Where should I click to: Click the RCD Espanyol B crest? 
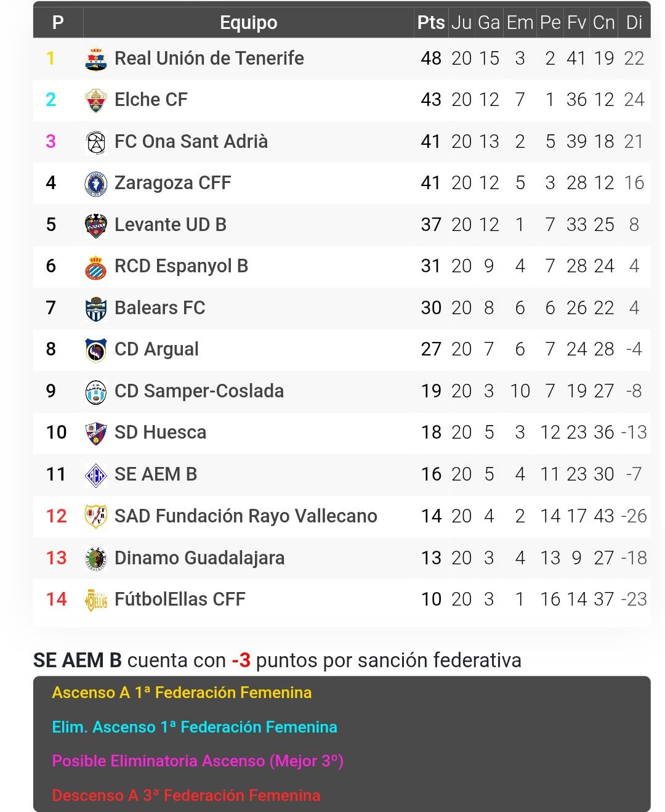pos(95,267)
